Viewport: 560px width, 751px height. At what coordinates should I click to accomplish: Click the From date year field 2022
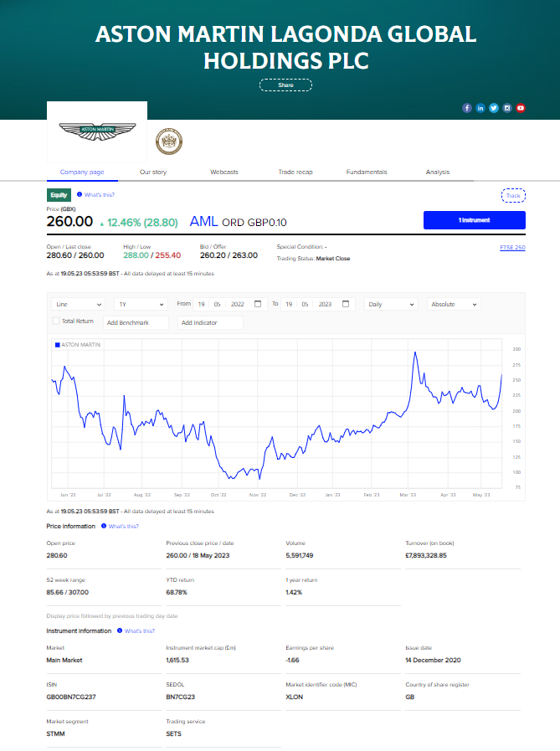pos(237,304)
